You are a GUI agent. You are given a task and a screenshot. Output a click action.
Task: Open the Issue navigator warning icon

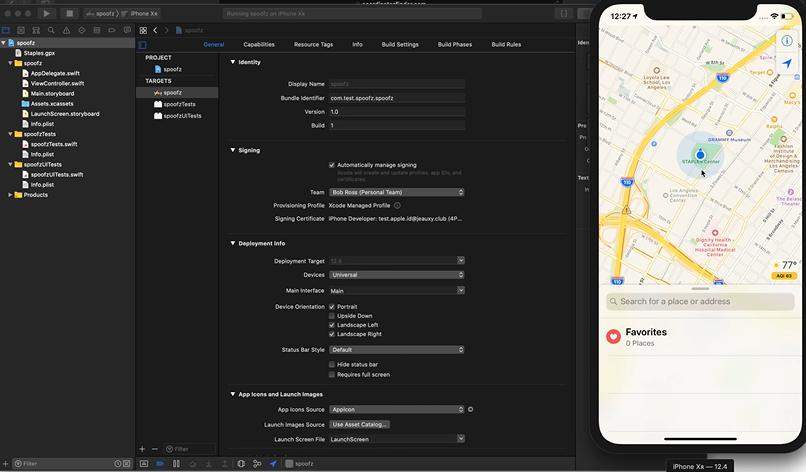(66, 30)
